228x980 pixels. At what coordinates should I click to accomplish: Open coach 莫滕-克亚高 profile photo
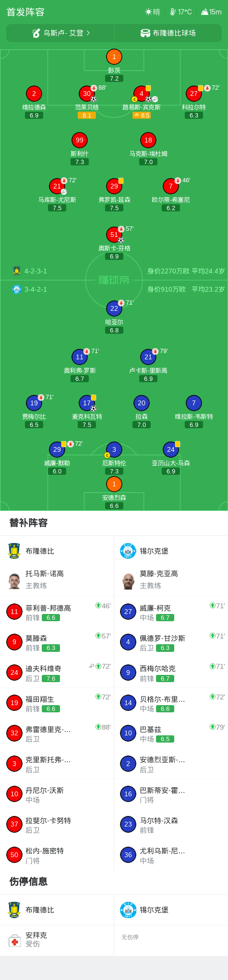point(128,581)
